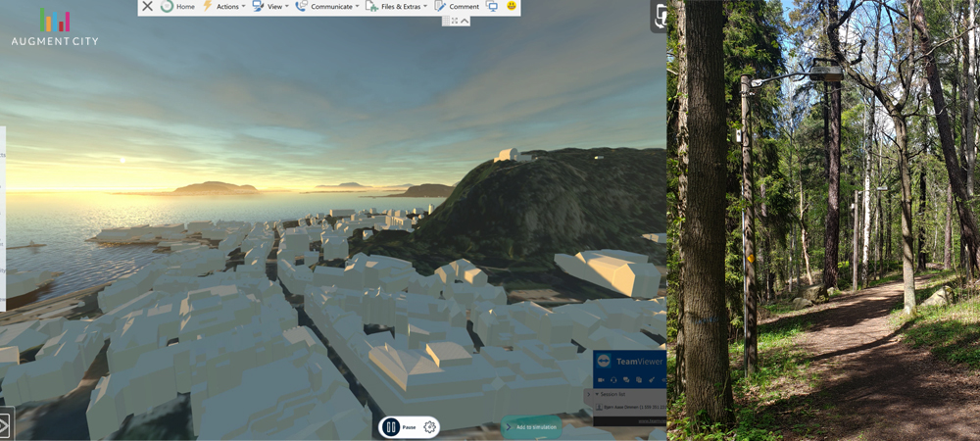
Task: Click the Augment City logo
Action: [x=55, y=27]
